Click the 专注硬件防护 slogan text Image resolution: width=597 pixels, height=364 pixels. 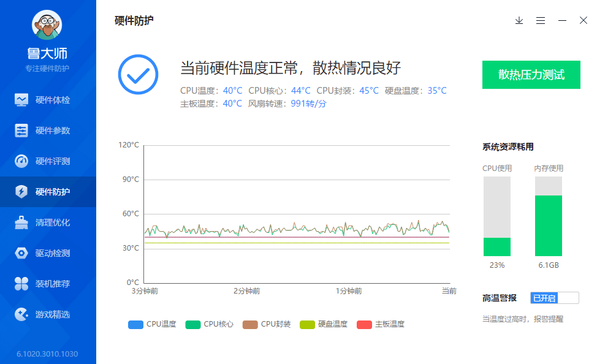tap(47, 69)
